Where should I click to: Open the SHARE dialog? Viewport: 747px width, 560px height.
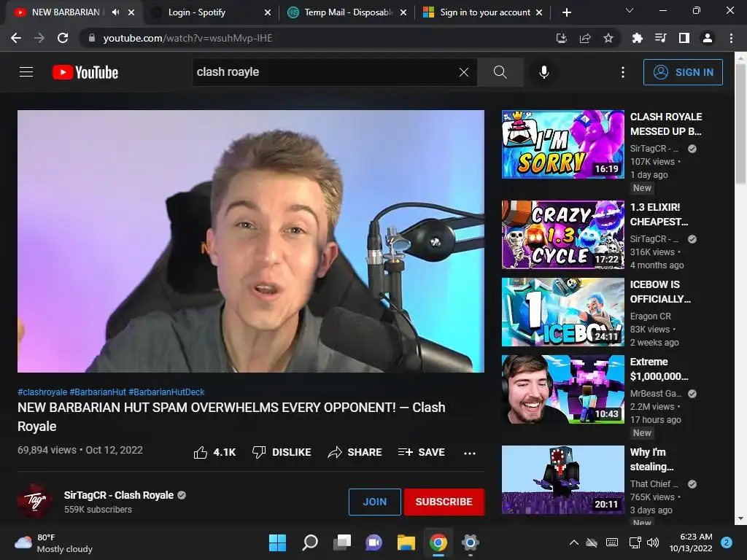[355, 452]
